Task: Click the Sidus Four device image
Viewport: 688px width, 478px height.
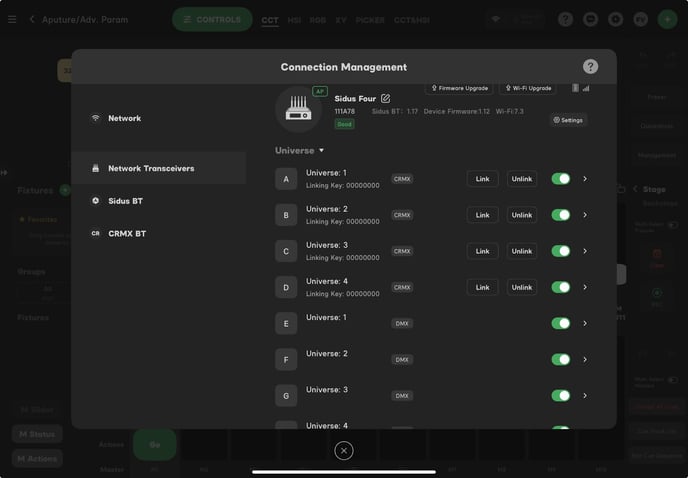Action: (x=298, y=109)
